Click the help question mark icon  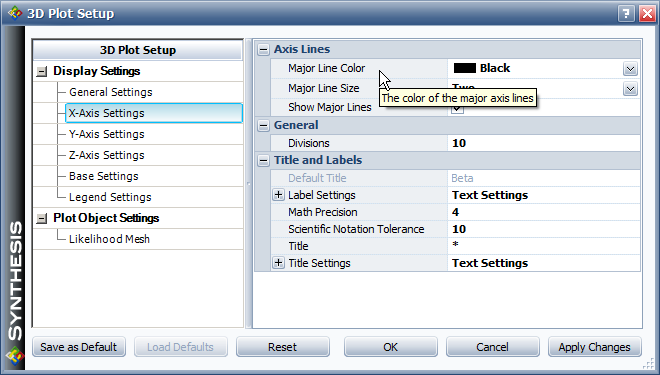[626, 13]
